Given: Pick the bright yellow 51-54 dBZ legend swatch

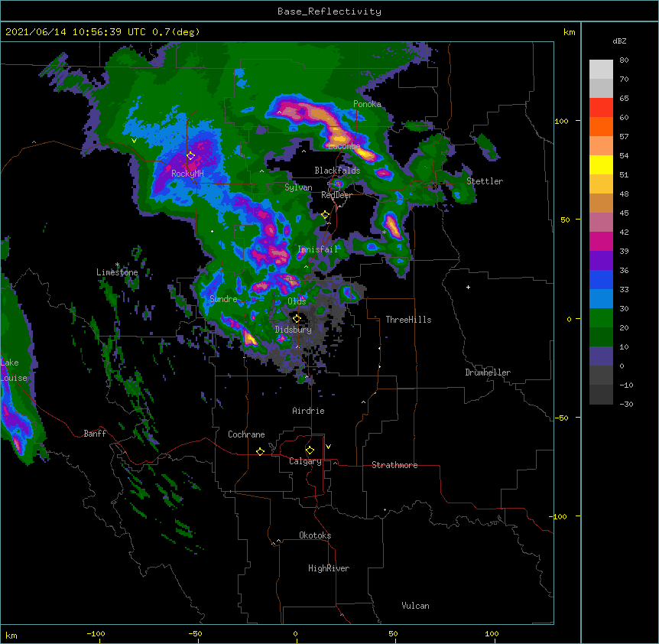Looking at the screenshot, I should click(x=601, y=164).
